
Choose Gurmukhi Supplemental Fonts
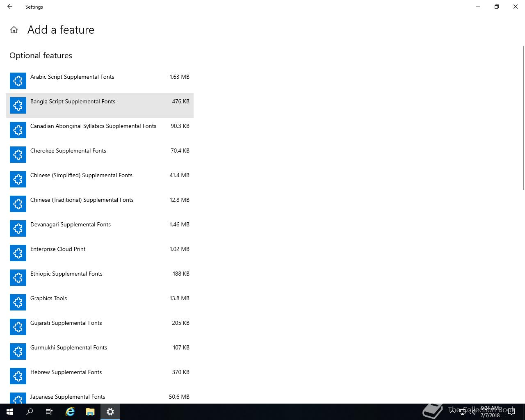(x=100, y=352)
